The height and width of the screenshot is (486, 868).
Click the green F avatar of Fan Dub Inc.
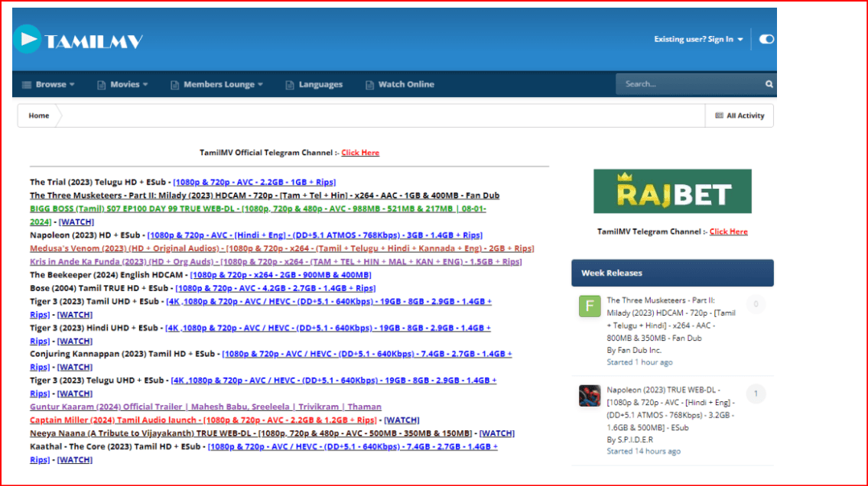point(590,306)
